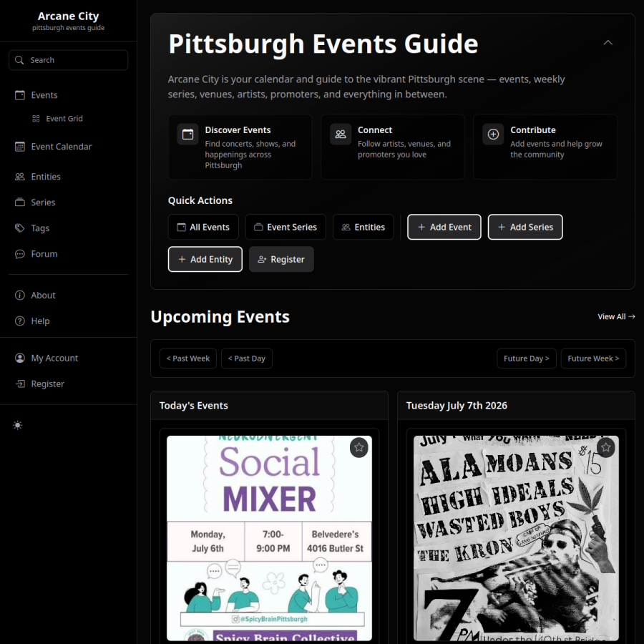Click the Connect people icon
This screenshot has width=644, height=644.
pyautogui.click(x=341, y=135)
